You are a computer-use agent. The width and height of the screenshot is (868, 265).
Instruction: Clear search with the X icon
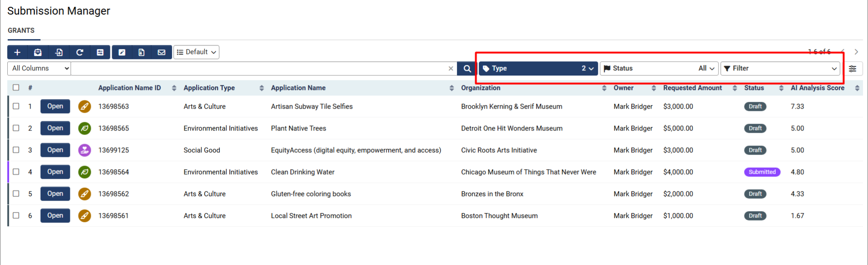451,69
